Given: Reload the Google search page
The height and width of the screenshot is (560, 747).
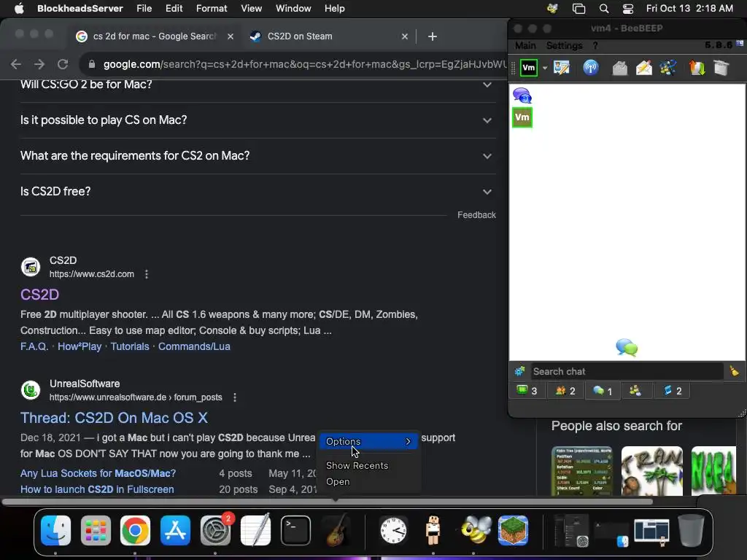Looking at the screenshot, I should click(x=63, y=64).
